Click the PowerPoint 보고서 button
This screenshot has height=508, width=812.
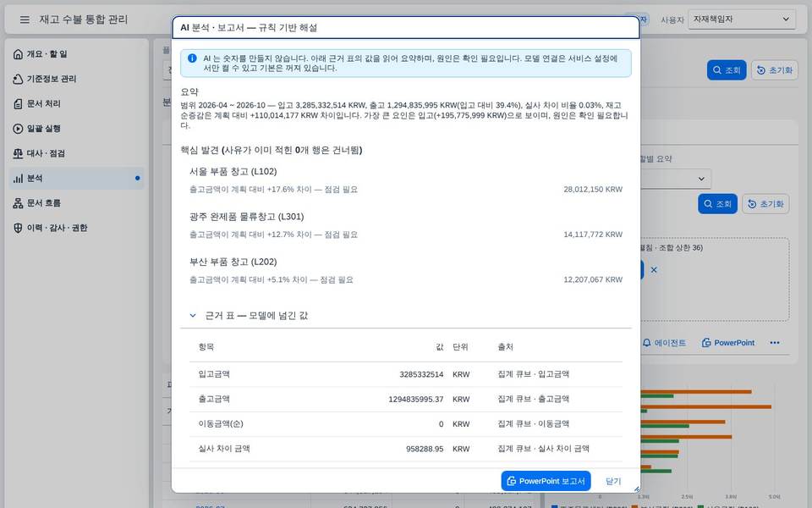pyautogui.click(x=546, y=481)
